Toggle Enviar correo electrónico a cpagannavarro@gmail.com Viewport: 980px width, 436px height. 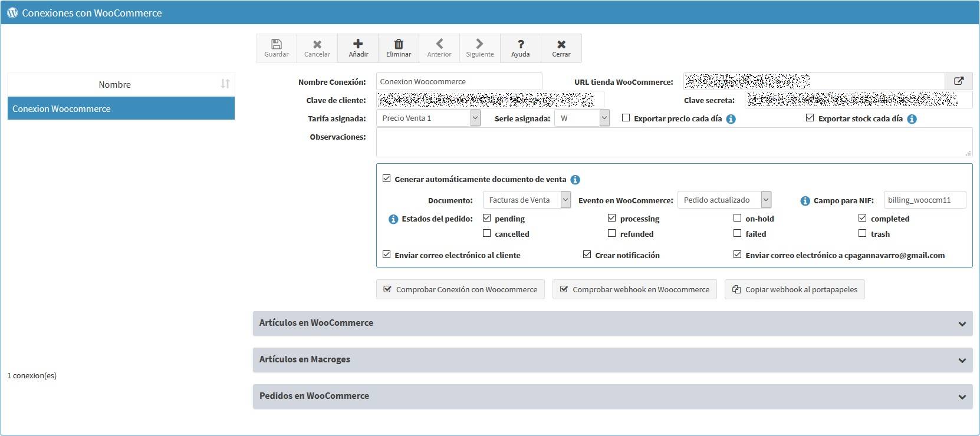click(x=738, y=255)
